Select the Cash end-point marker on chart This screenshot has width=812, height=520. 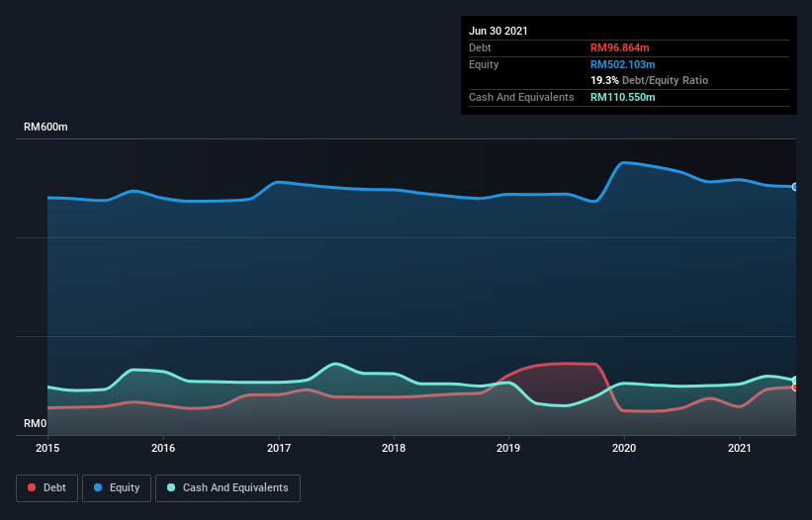795,381
